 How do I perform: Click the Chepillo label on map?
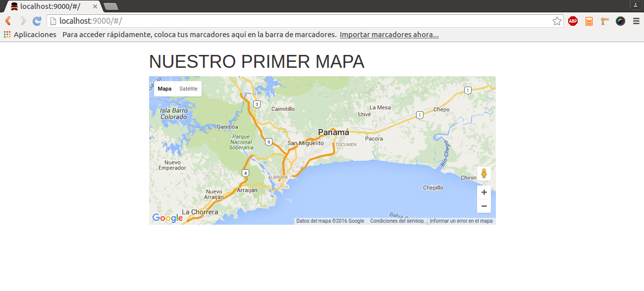click(x=433, y=188)
